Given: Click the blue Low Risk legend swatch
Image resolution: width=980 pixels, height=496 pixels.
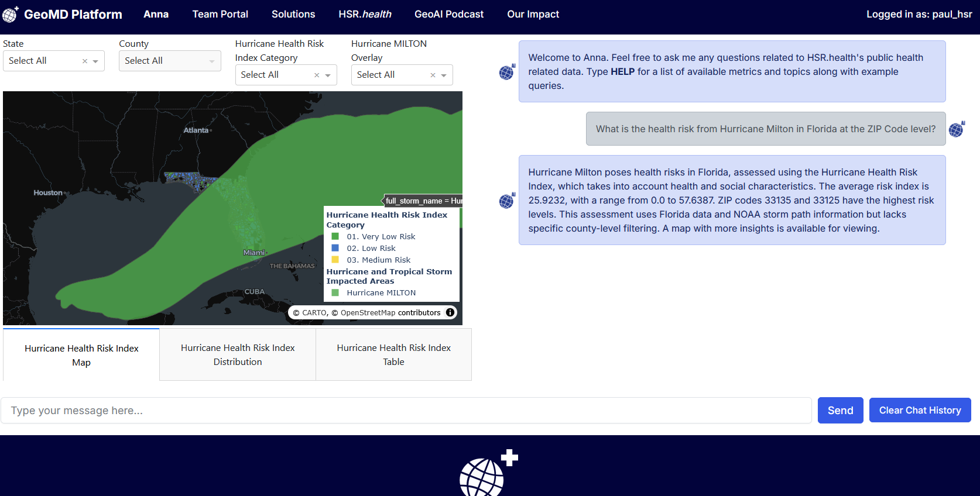Looking at the screenshot, I should 335,248.
